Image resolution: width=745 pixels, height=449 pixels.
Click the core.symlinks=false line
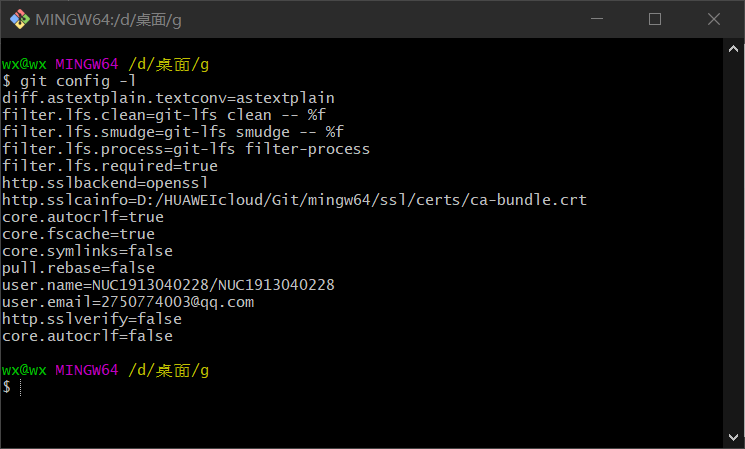point(87,251)
